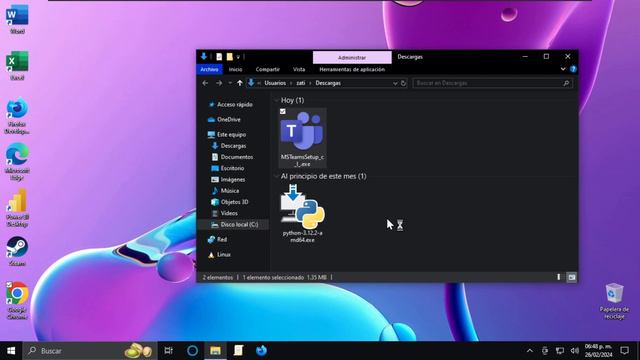Open Documentos in navigation pane
640x360 pixels.
232,157
